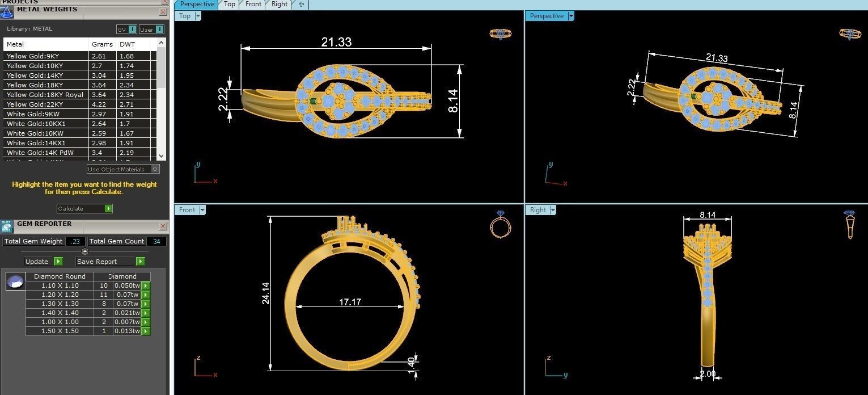Select White Gold:14K PdW row
The height and width of the screenshot is (395, 868).
pos(80,153)
